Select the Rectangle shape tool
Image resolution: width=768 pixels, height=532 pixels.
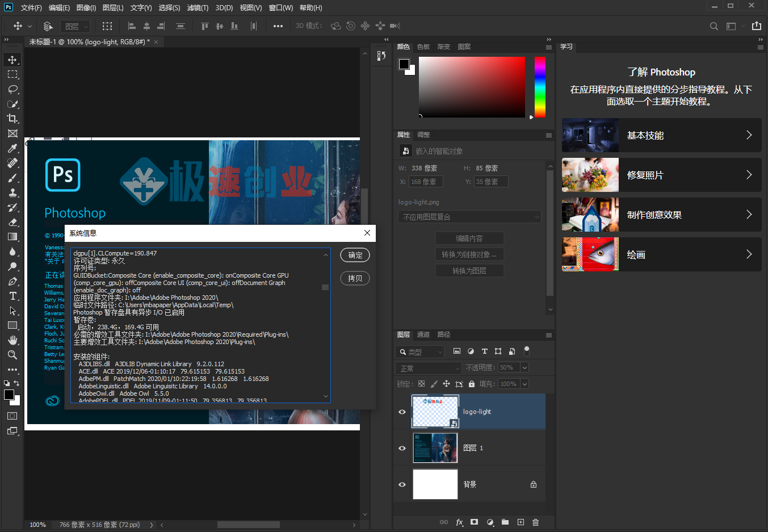(x=12, y=325)
